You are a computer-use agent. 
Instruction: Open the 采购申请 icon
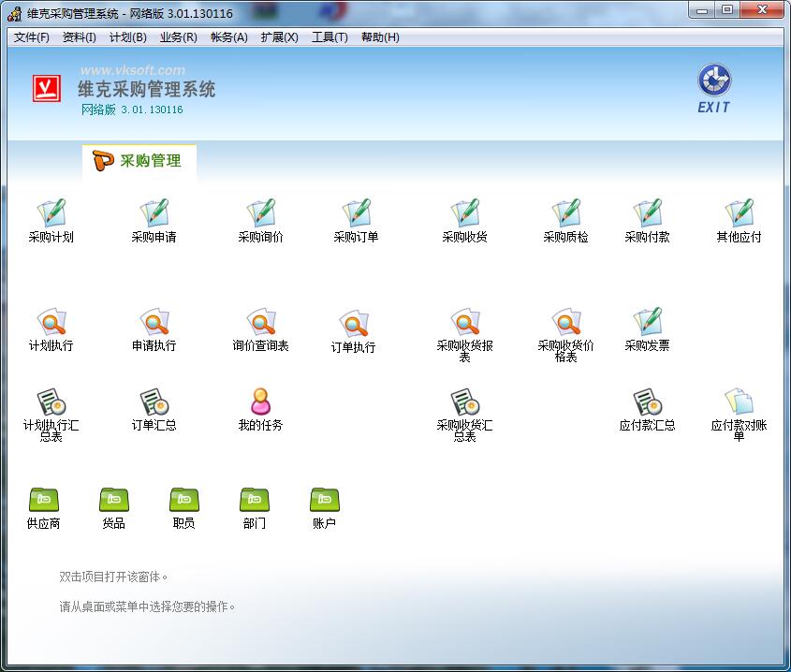tap(154, 212)
